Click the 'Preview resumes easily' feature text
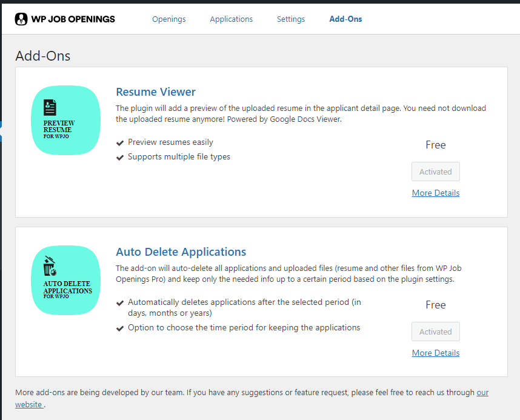The width and height of the screenshot is (520, 420). tap(170, 142)
